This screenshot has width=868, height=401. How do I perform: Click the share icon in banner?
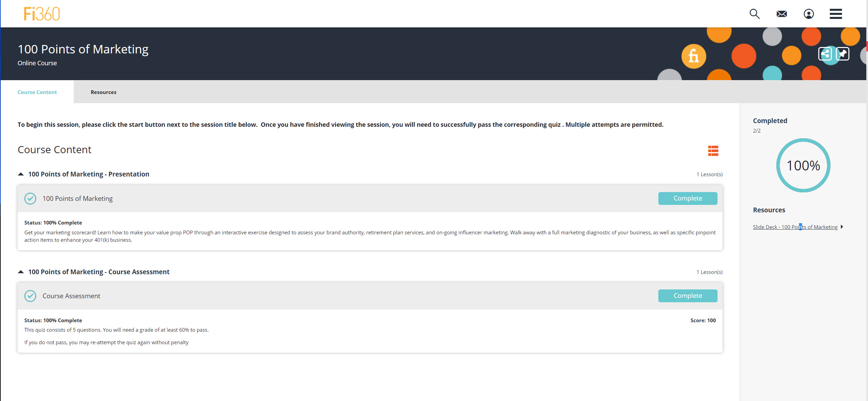pyautogui.click(x=825, y=54)
